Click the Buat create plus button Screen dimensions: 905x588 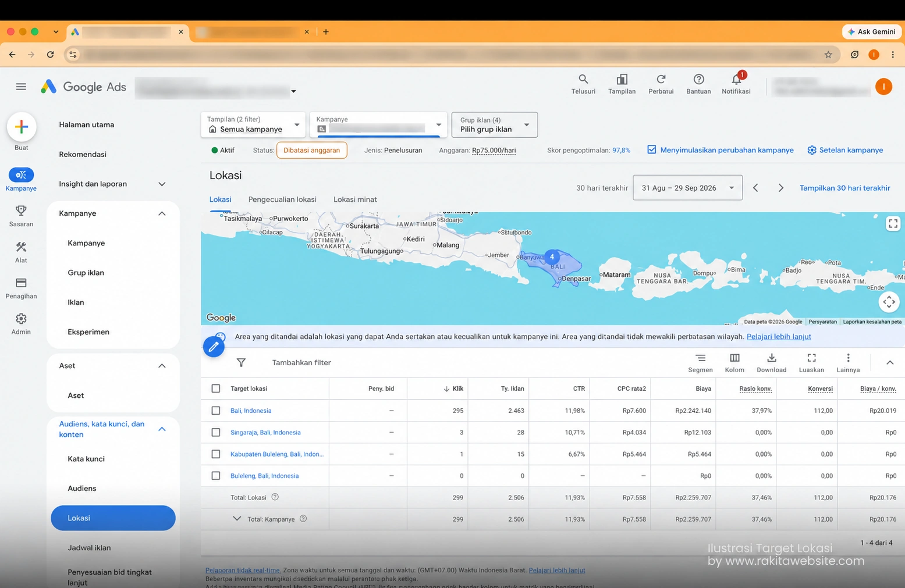point(22,127)
